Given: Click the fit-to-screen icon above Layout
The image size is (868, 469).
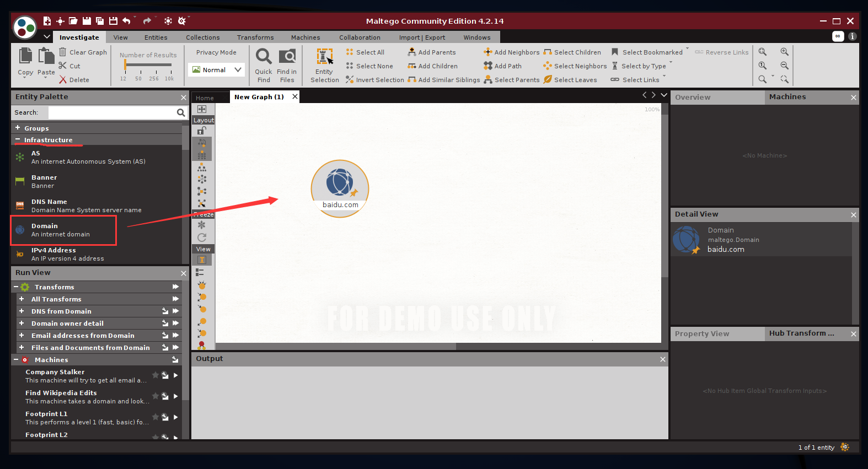Looking at the screenshot, I should tap(202, 109).
